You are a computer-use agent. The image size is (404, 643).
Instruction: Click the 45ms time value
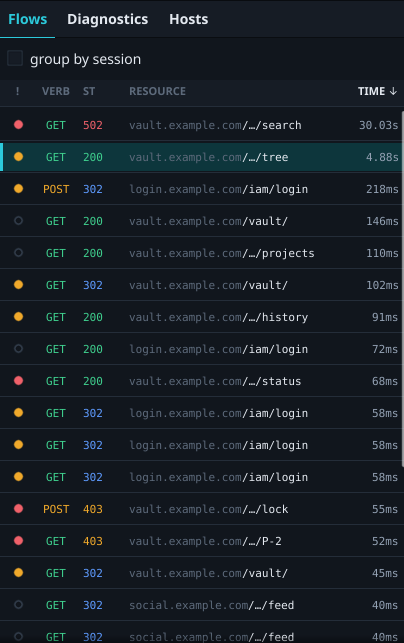point(385,573)
